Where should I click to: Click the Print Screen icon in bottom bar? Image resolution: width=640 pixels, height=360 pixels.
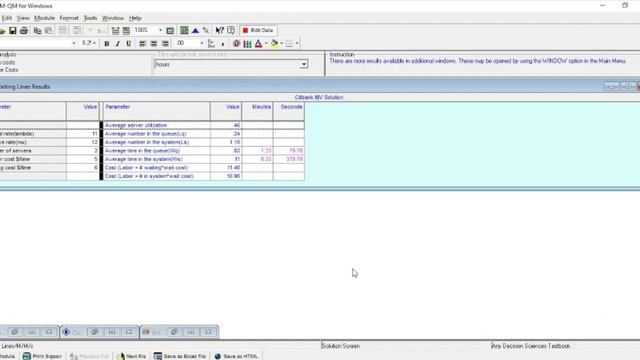click(x=27, y=356)
